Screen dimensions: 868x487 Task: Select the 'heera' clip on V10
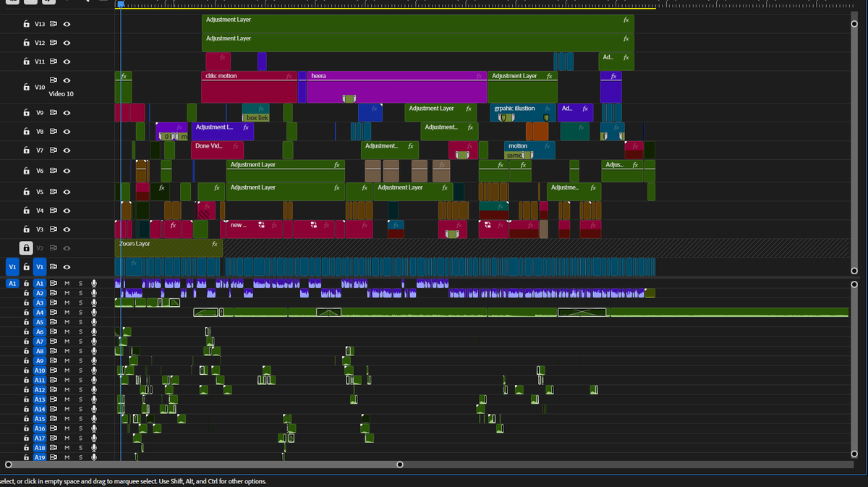point(396,87)
